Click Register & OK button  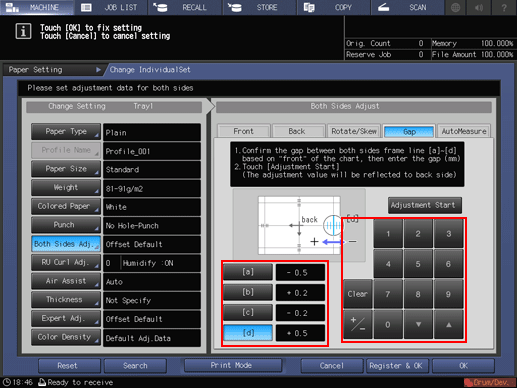[x=396, y=366]
